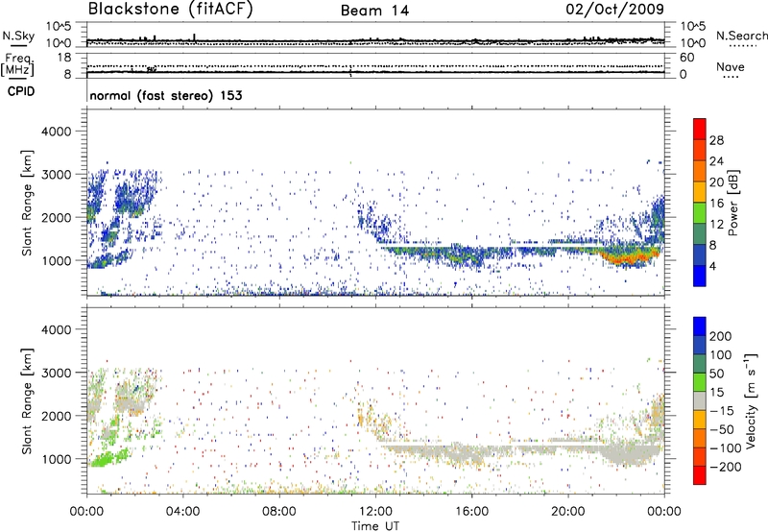
Task: Click the 'Power [dB]' color bar label
Action: pyautogui.click(x=733, y=203)
